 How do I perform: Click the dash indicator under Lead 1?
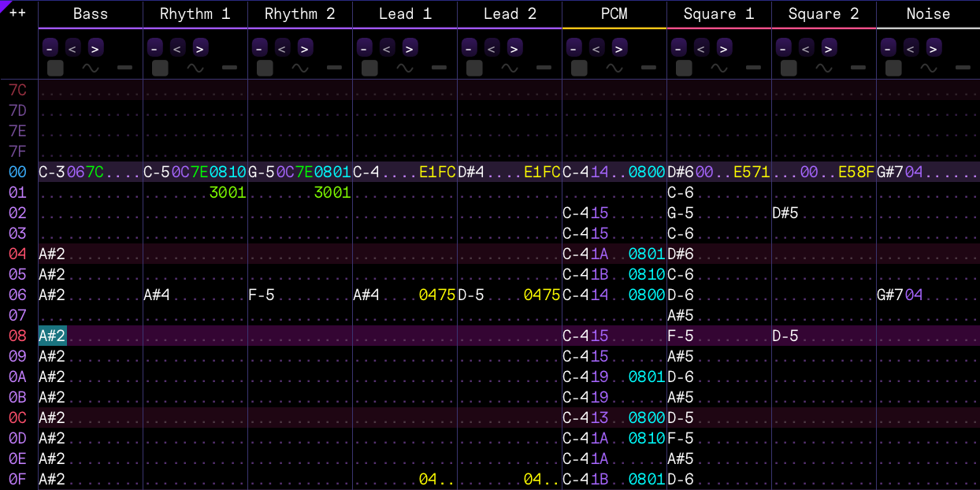439,68
